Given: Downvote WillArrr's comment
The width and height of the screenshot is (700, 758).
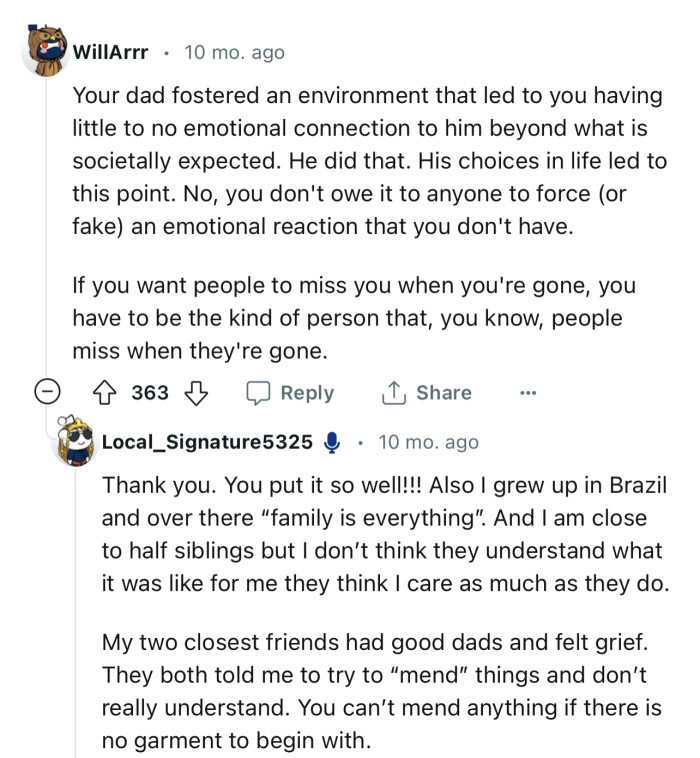Looking at the screenshot, I should [x=195, y=393].
